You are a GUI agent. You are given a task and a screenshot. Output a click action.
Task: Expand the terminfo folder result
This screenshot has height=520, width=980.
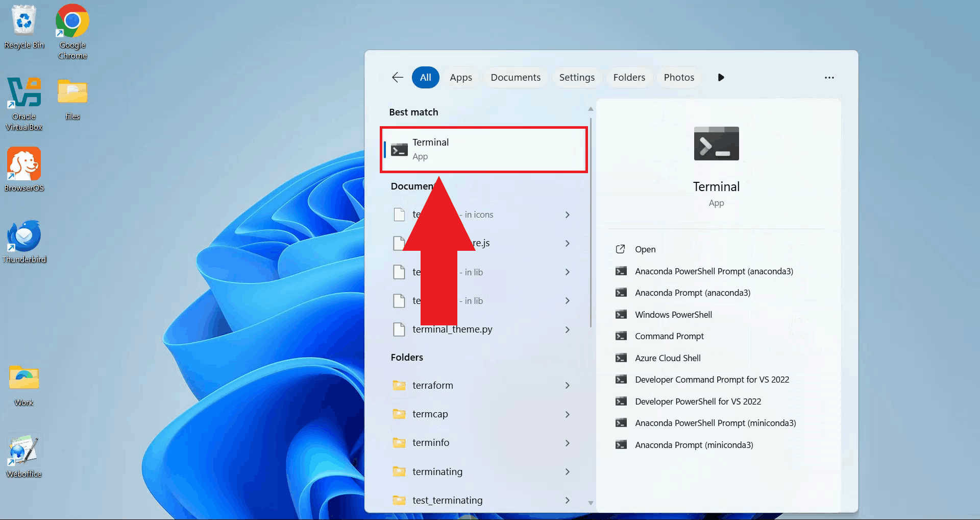click(567, 443)
